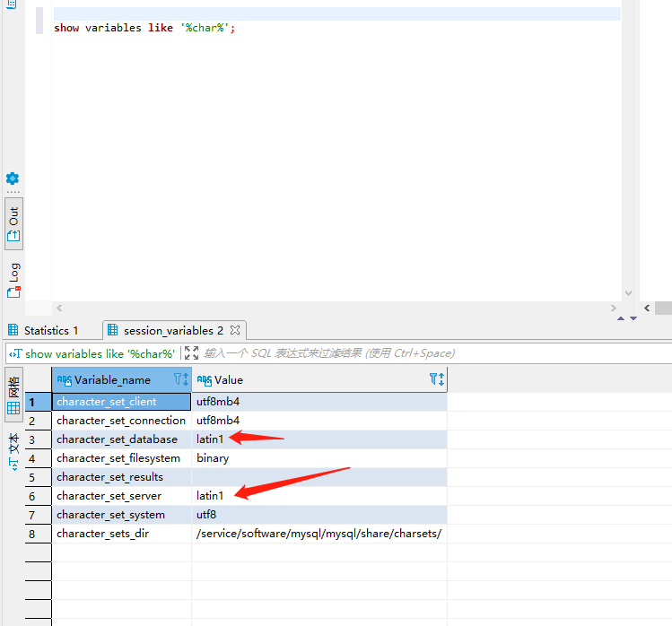Click the charsets directory path value
Screen dimensions: 672x626
pos(319,534)
